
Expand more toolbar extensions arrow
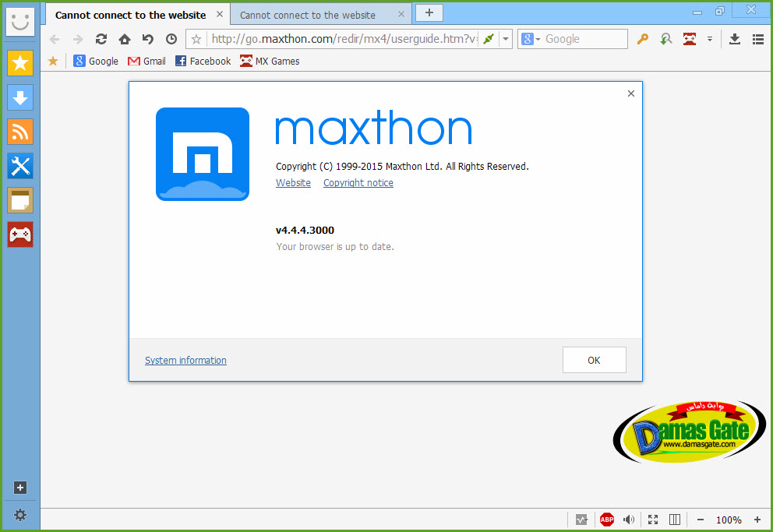710,39
